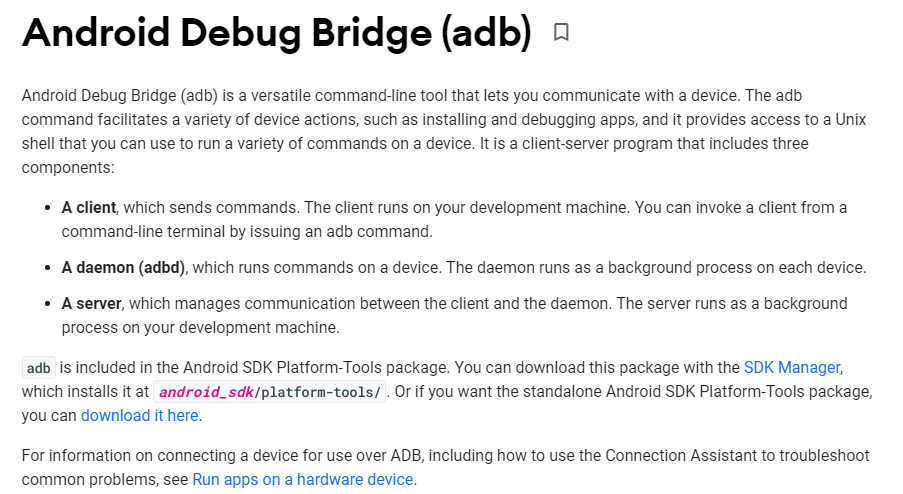Click the bold "A daemon (adbd)" term
The image size is (903, 494).
pyautogui.click(x=124, y=267)
